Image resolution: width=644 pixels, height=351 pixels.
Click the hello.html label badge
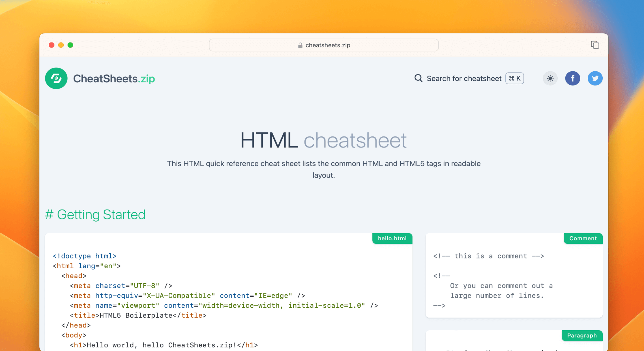tap(392, 238)
